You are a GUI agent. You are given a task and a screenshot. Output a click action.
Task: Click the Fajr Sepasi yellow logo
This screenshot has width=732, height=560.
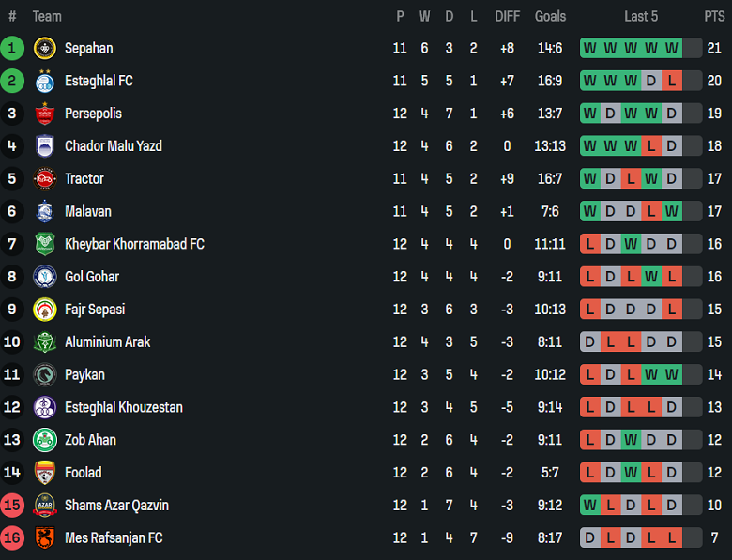pos(44,310)
